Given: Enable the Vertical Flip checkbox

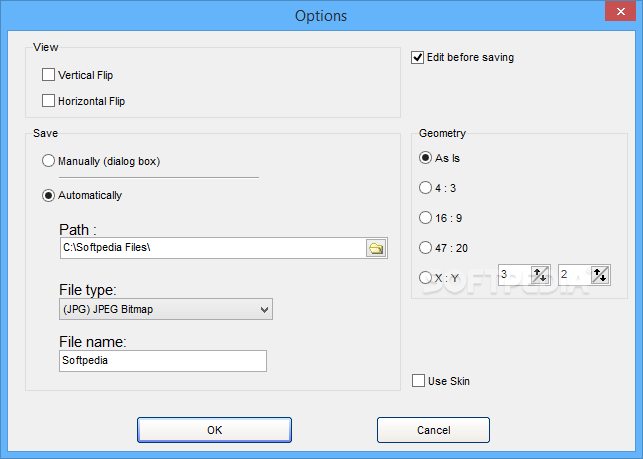Looking at the screenshot, I should [x=48, y=75].
